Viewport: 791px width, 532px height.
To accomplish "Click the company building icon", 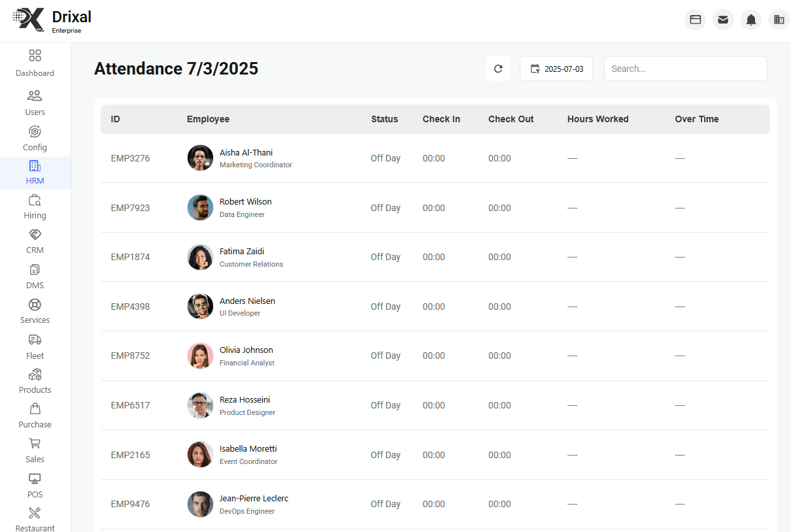I will point(779,19).
